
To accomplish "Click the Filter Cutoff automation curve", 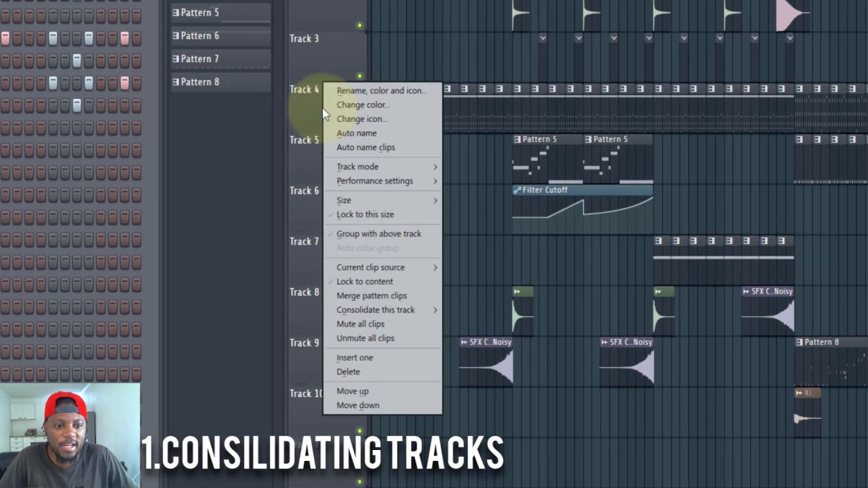I will [x=583, y=208].
